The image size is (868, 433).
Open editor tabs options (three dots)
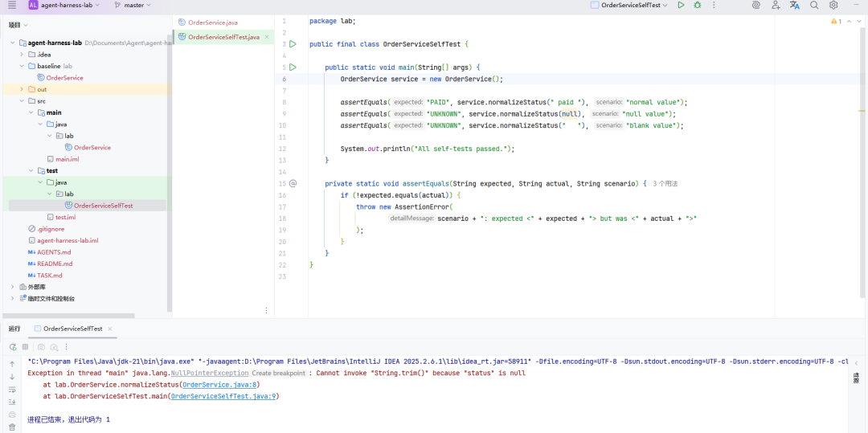click(266, 311)
